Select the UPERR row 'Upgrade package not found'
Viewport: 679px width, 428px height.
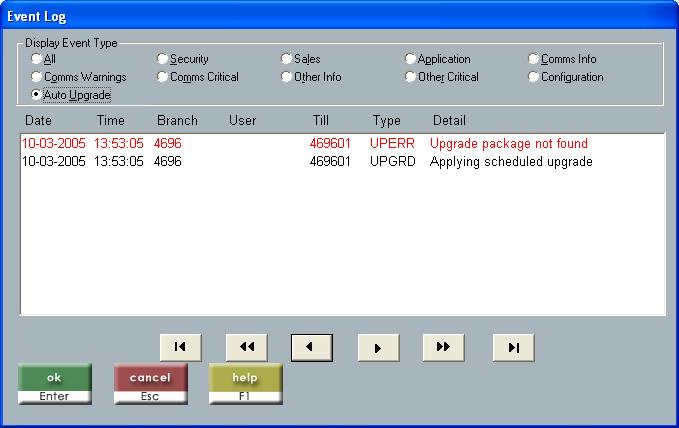(x=342, y=143)
